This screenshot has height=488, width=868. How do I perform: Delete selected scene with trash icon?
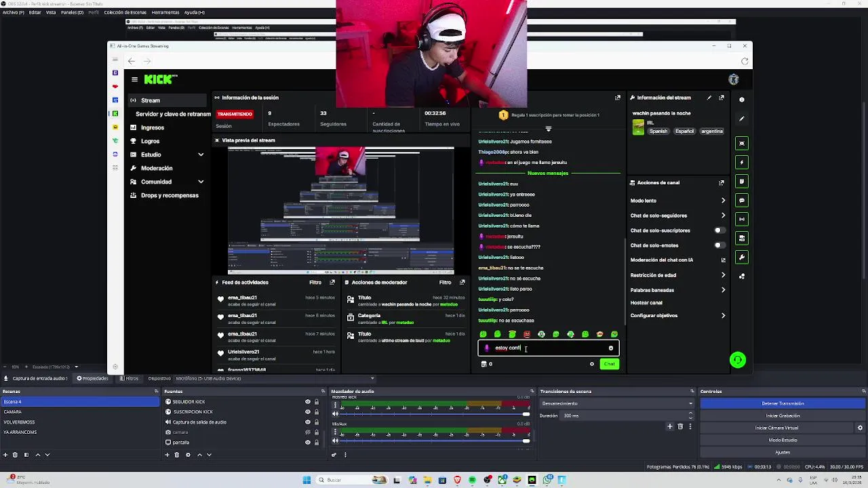tap(16, 455)
